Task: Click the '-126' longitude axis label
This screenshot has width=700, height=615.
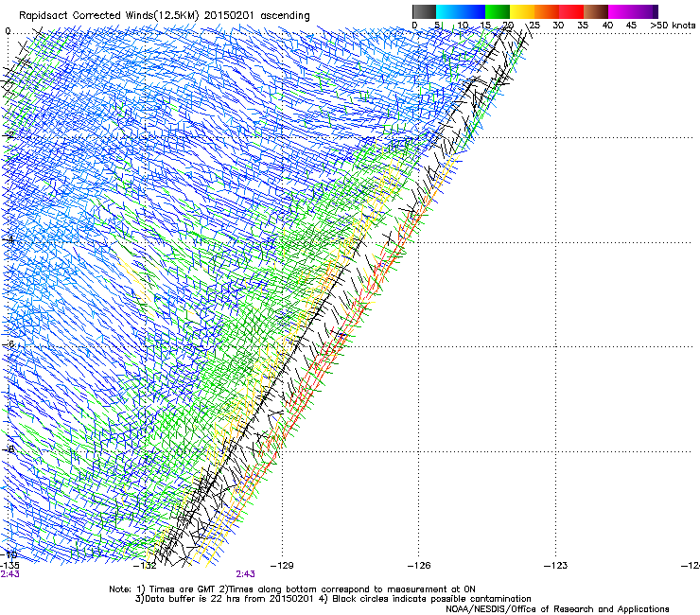Action: pos(419,566)
